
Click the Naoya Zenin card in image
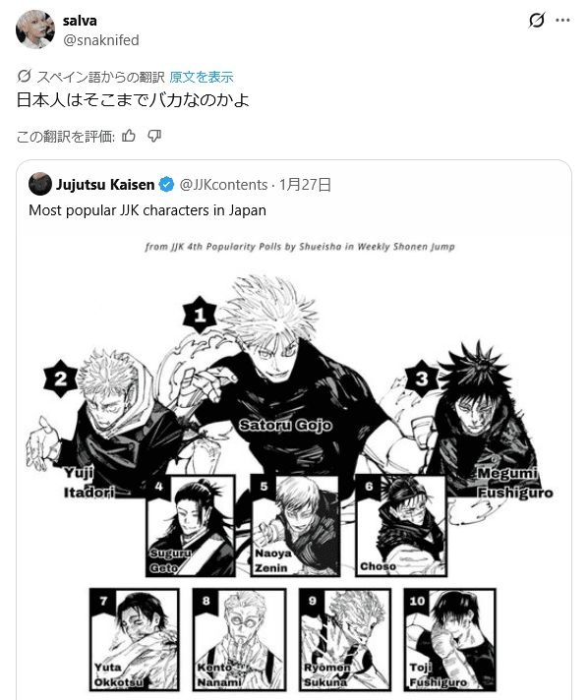point(295,526)
